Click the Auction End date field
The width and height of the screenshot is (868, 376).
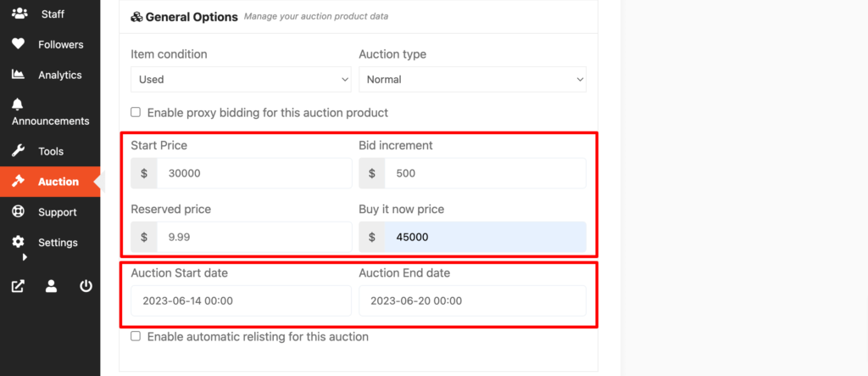pos(472,300)
